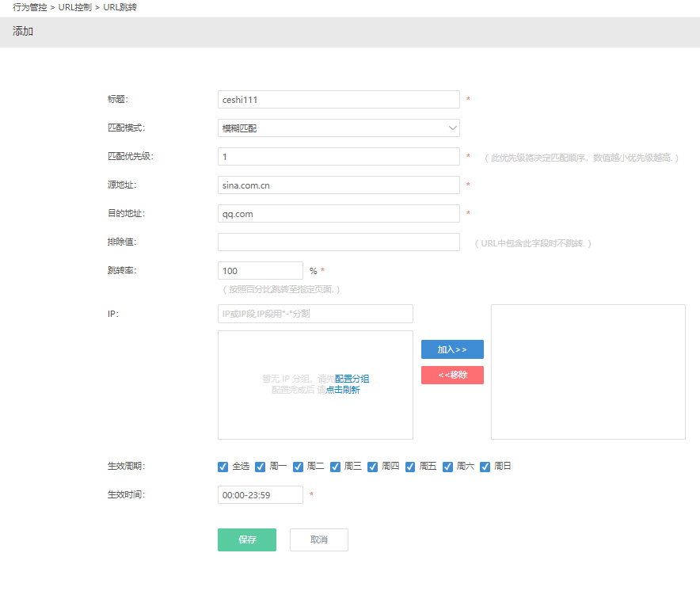The image size is (700, 591).
Task: Focus the 标题 input field
Action: pos(338,100)
